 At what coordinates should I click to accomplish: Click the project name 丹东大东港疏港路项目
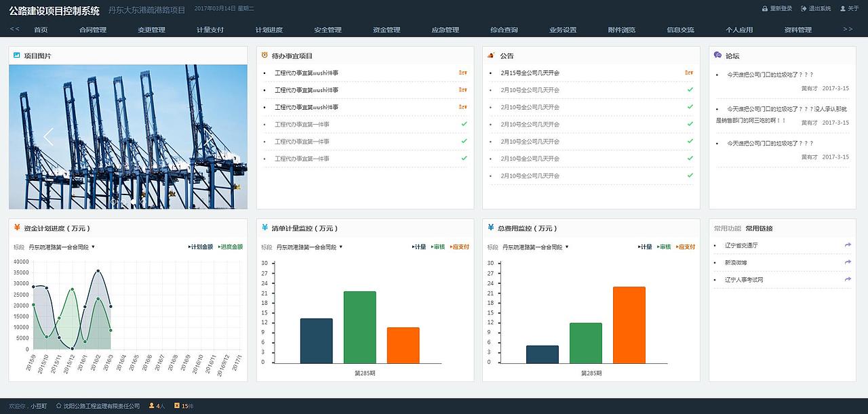(146, 10)
